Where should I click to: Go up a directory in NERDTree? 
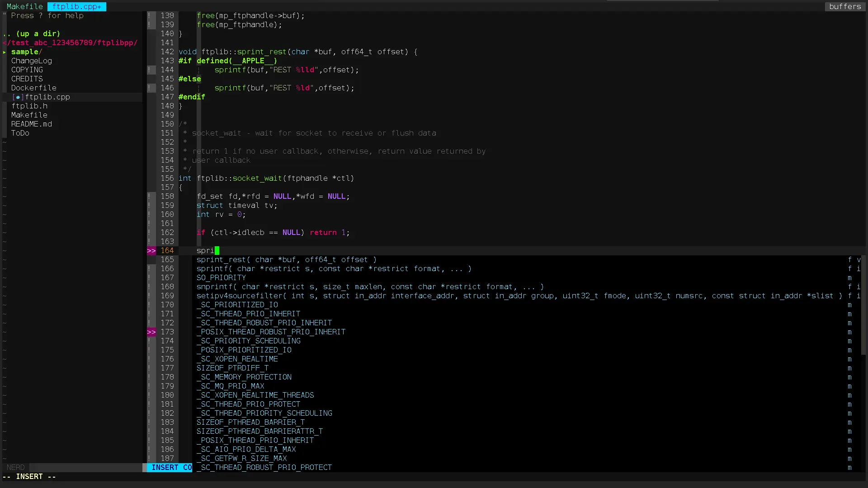pyautogui.click(x=32, y=34)
